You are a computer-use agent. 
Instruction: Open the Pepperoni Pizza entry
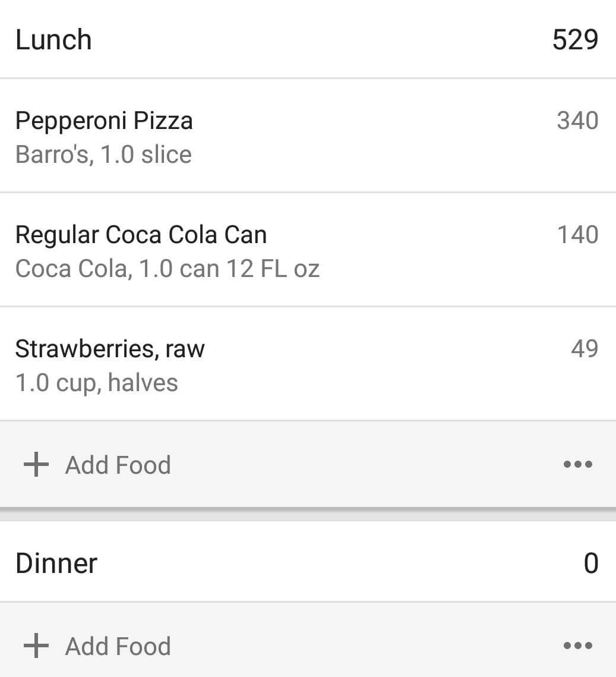(308, 136)
